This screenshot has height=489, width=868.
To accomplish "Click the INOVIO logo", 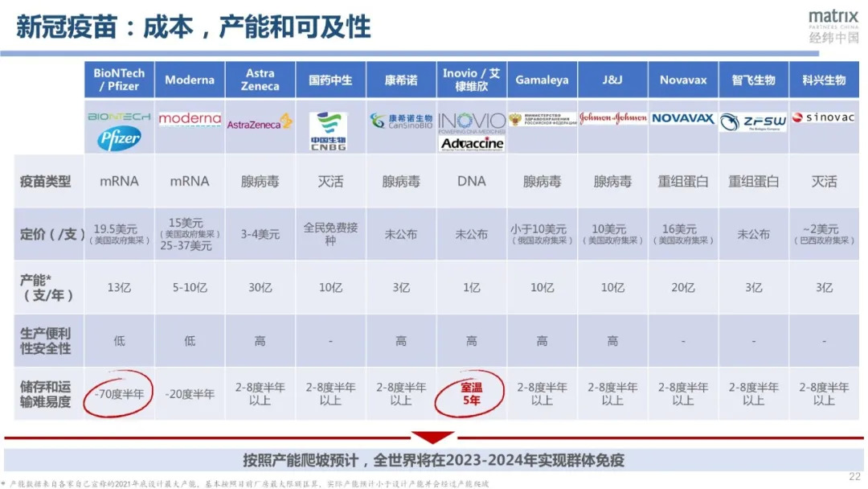I will click(x=472, y=123).
